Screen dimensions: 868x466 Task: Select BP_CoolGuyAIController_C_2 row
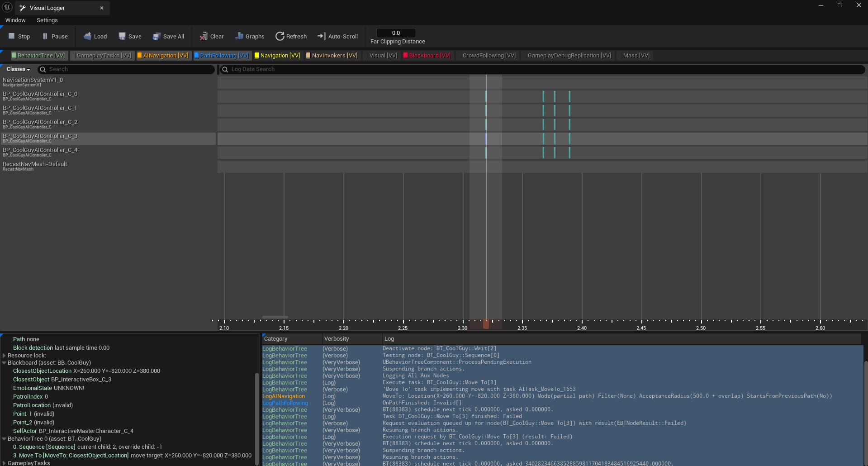pyautogui.click(x=108, y=124)
